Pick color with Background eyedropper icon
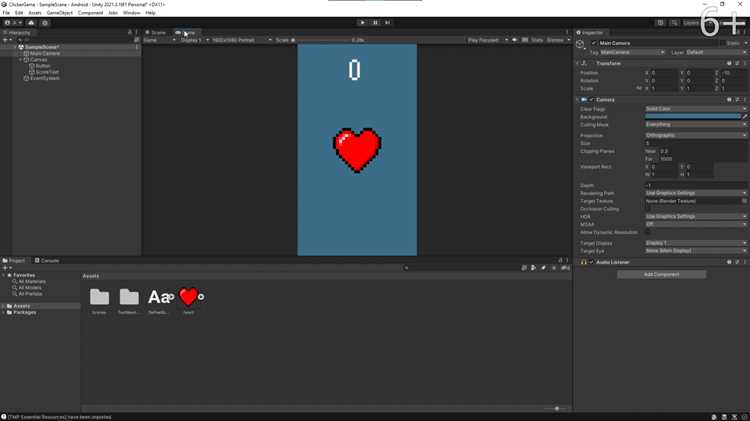The height and width of the screenshot is (421, 750). (745, 116)
